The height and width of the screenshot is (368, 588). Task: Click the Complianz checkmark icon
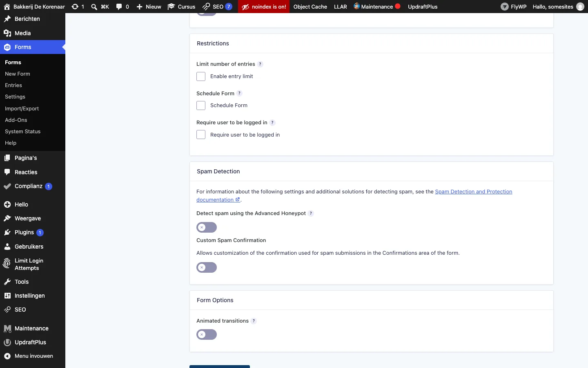point(7,186)
